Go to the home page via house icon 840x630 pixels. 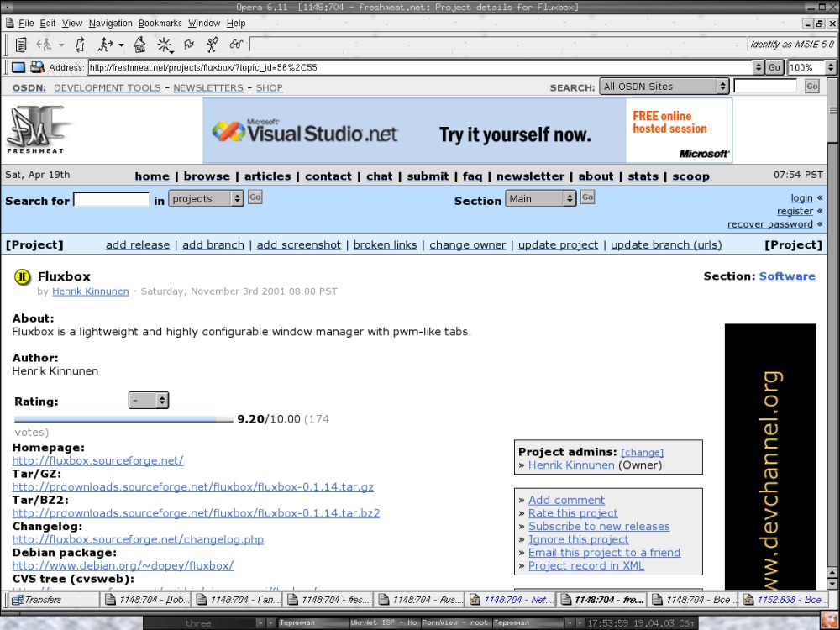[139, 45]
